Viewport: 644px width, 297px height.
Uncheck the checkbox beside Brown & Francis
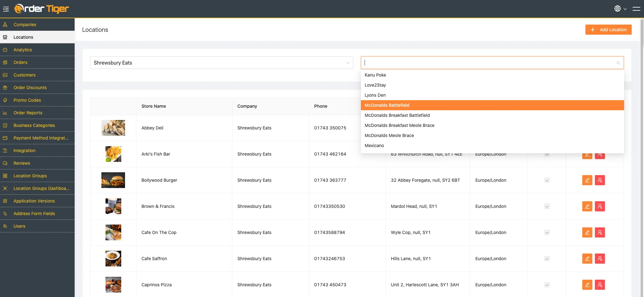click(x=547, y=206)
